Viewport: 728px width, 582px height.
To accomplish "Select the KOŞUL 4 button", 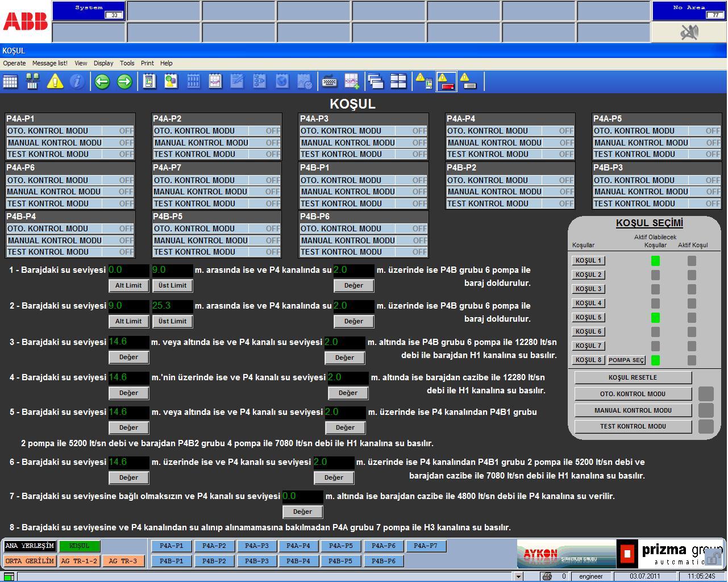I will [588, 304].
